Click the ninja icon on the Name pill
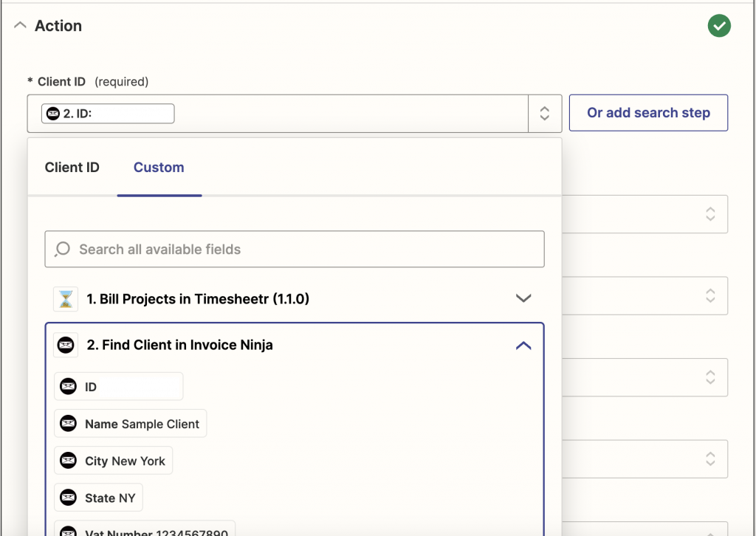This screenshot has height=536, width=756. (68, 423)
